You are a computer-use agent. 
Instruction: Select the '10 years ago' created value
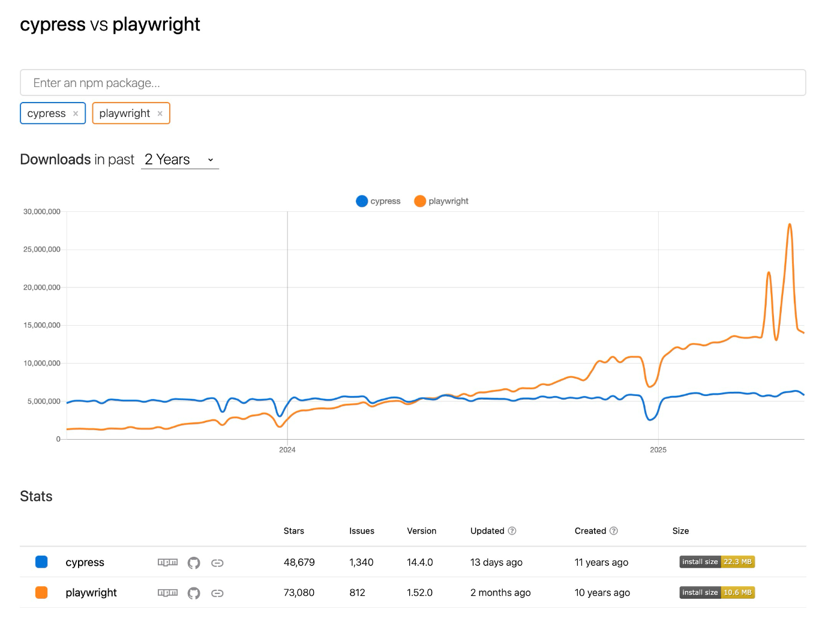coord(602,593)
